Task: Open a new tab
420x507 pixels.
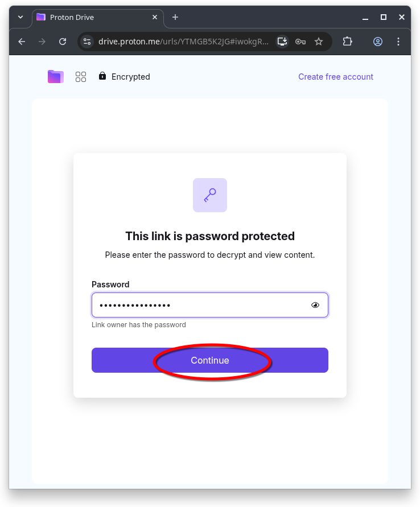Action: click(175, 17)
